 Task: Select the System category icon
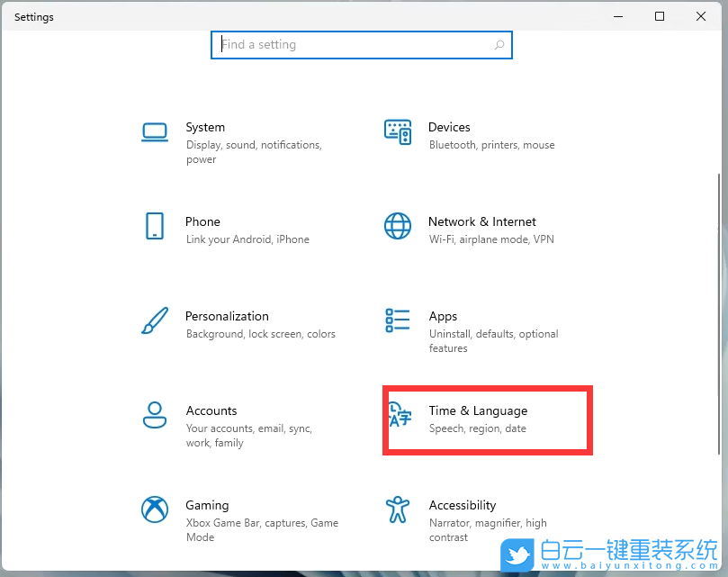(x=154, y=131)
